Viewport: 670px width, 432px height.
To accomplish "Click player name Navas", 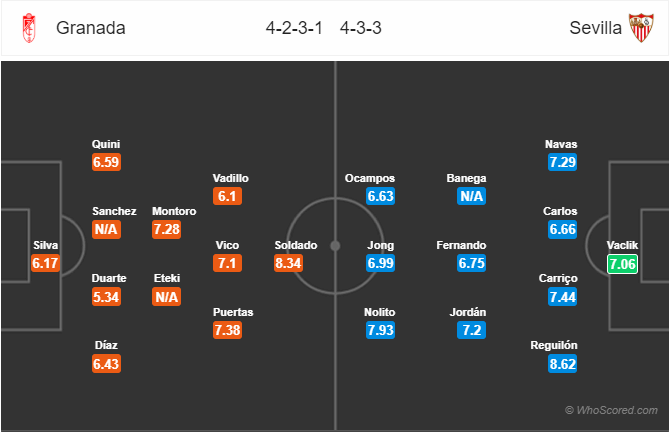I will [561, 144].
